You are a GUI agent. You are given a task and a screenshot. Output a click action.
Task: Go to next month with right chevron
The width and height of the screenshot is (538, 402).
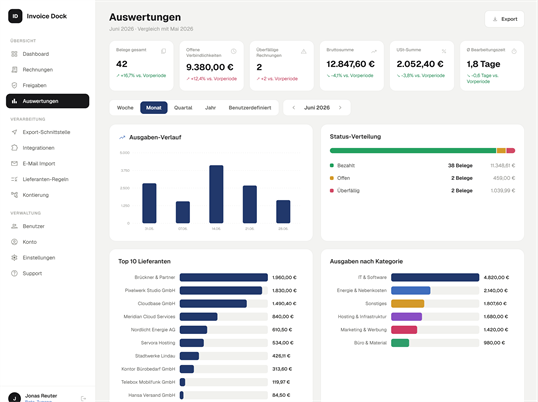coord(340,108)
